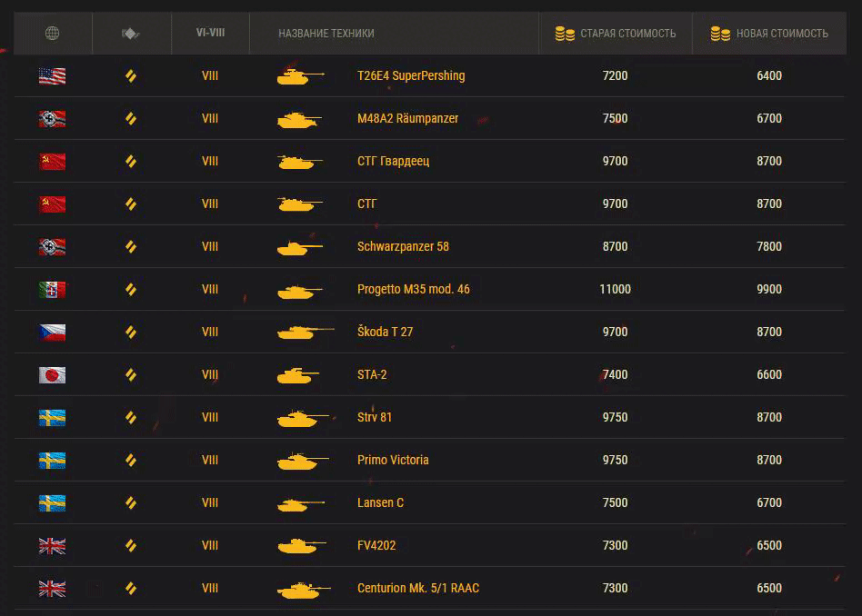862x616 pixels.
Task: Click German flag in M48A2 Räumpanzer row
Action: [52, 119]
